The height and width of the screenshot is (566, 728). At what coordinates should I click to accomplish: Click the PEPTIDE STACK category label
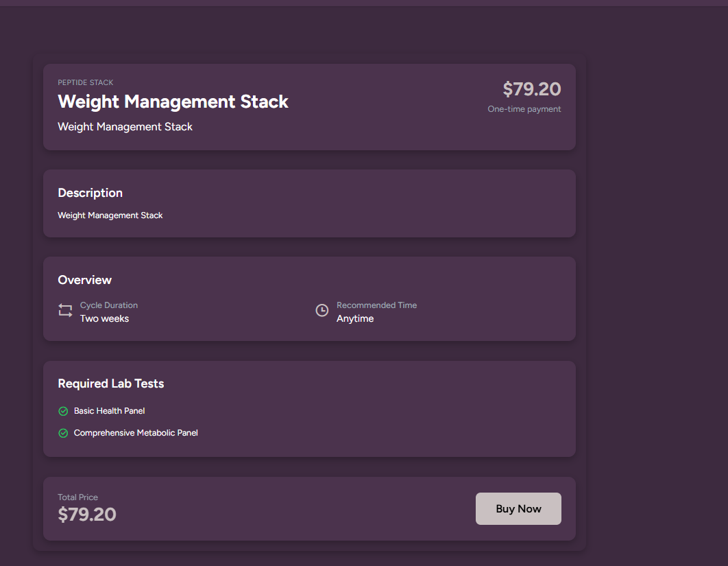coord(86,82)
